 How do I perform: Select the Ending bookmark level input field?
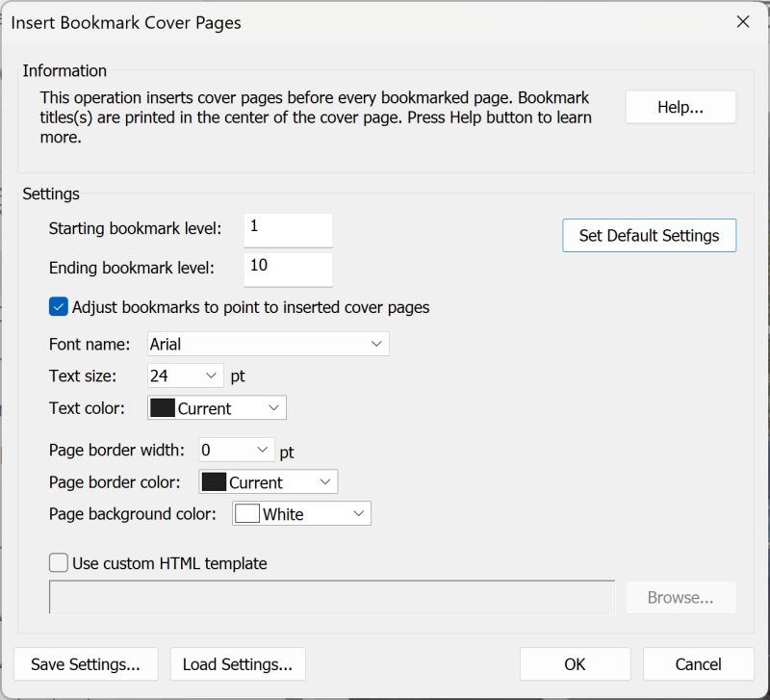tap(288, 269)
